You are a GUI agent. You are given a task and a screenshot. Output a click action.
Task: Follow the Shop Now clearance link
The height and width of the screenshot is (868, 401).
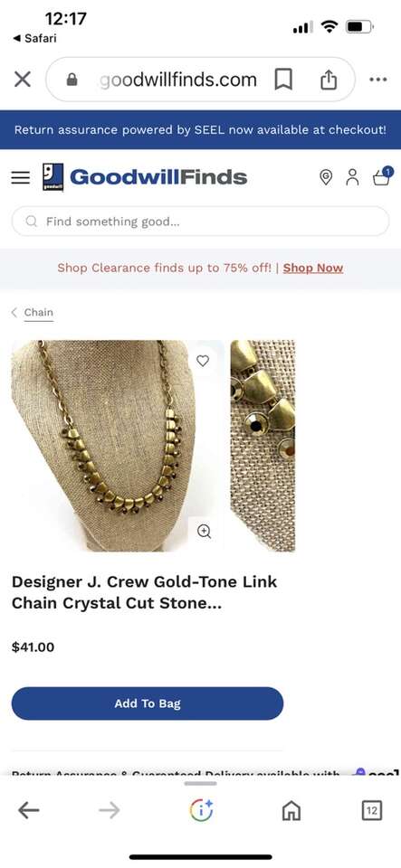coord(313,268)
